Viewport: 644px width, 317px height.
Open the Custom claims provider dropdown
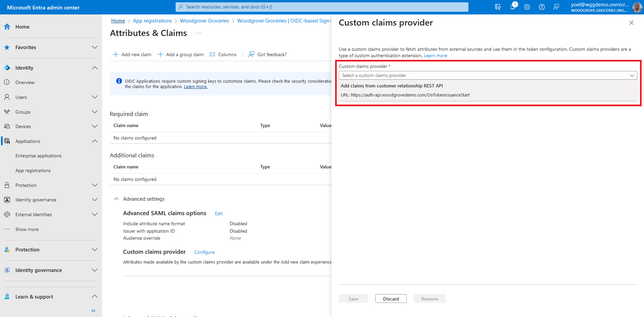pos(488,76)
